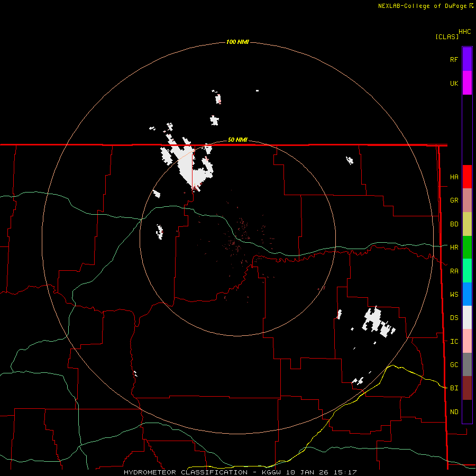Click the 100 NMI range ring label
This screenshot has height=476, width=476.
(237, 42)
